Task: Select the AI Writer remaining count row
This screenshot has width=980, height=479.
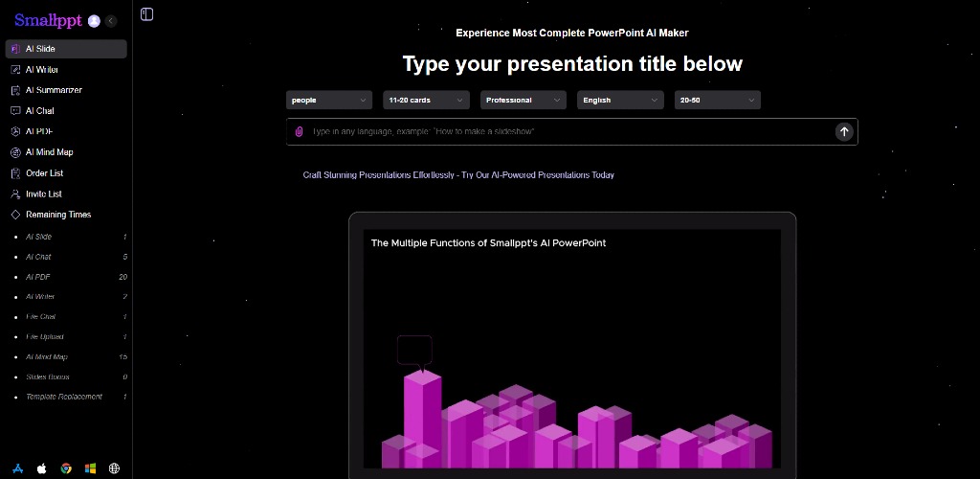Action: point(70,297)
